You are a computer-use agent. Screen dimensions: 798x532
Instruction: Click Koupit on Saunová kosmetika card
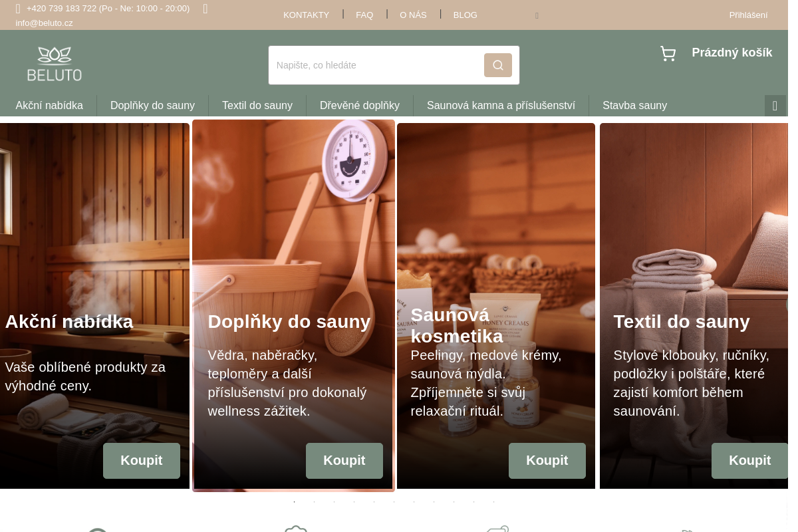click(547, 460)
